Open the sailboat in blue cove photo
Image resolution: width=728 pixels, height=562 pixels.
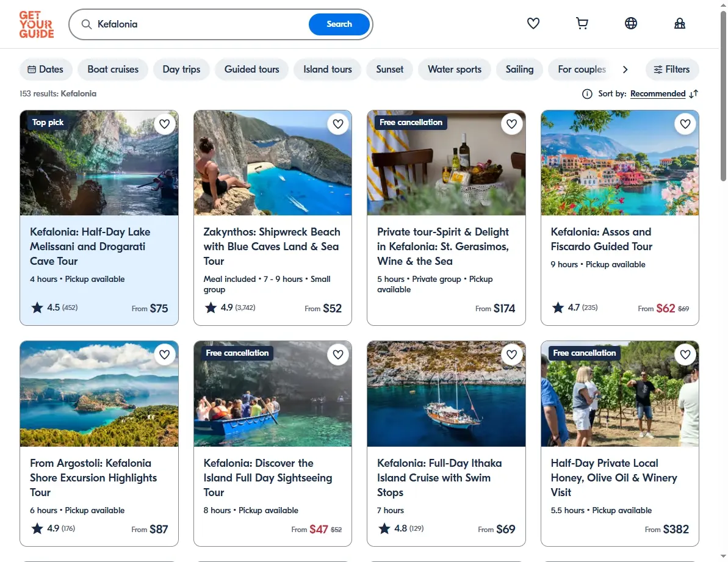(x=446, y=394)
